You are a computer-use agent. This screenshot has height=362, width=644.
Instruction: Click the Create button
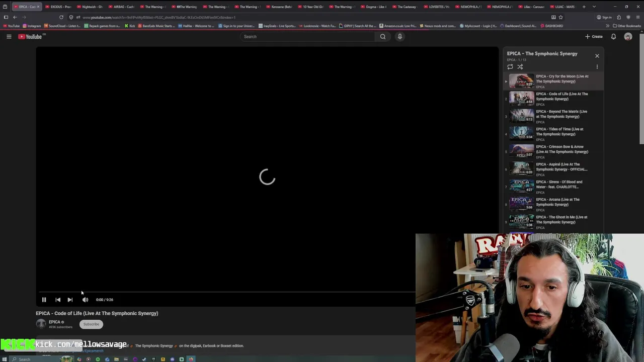594,36
